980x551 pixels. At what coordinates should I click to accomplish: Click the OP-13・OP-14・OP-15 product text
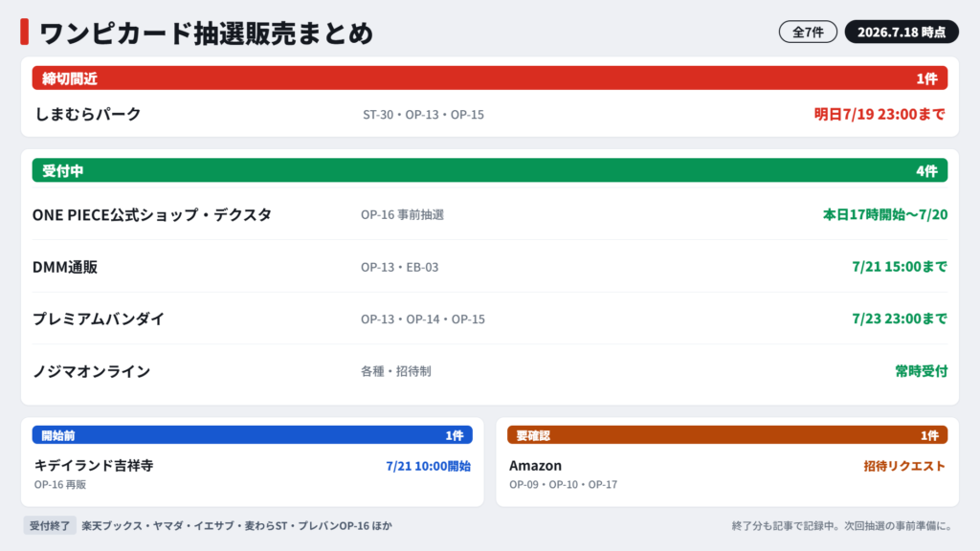pos(422,319)
